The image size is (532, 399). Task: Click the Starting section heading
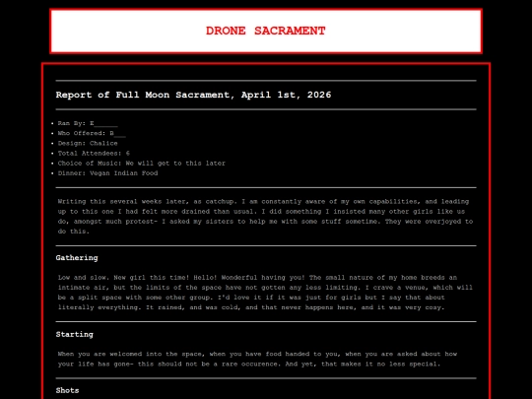pos(74,335)
